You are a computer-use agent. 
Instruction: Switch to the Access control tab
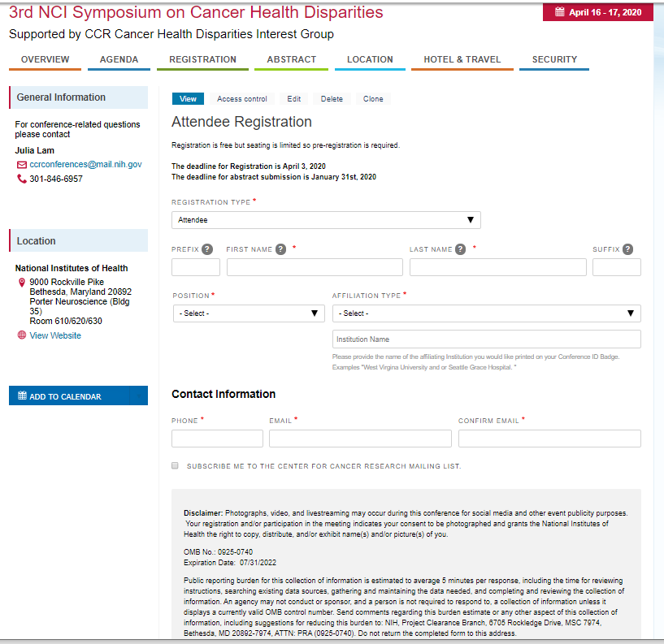click(241, 99)
